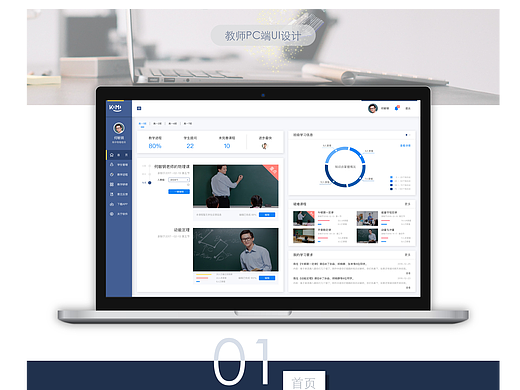Image resolution: width=520 pixels, height=390 pixels.
Task: Select the second blue legend swatch
Action: (x=391, y=181)
